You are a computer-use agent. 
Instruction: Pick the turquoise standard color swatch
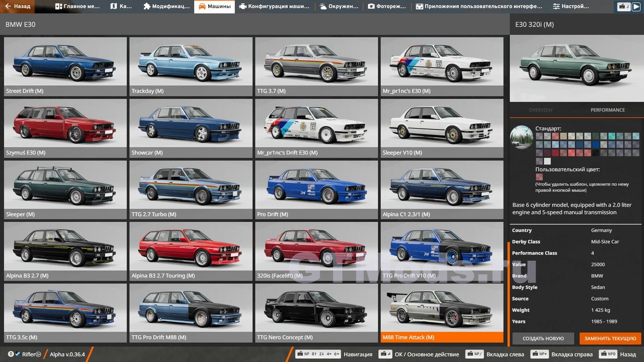tap(612, 136)
